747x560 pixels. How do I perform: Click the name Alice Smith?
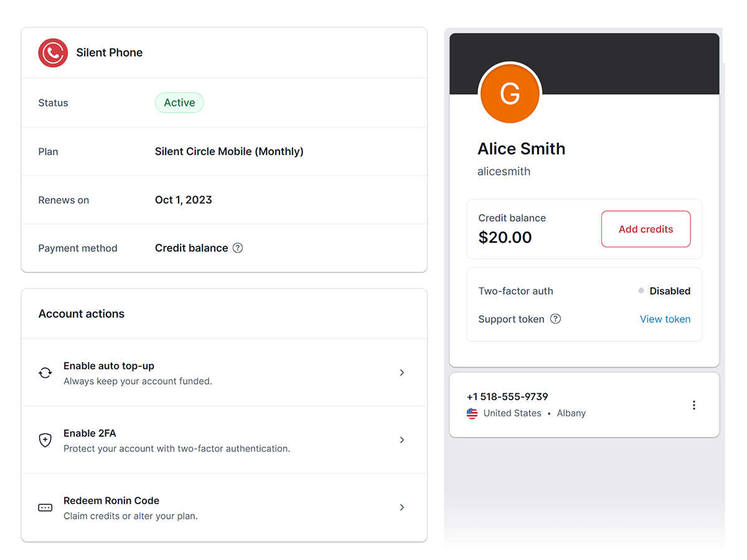click(x=521, y=149)
